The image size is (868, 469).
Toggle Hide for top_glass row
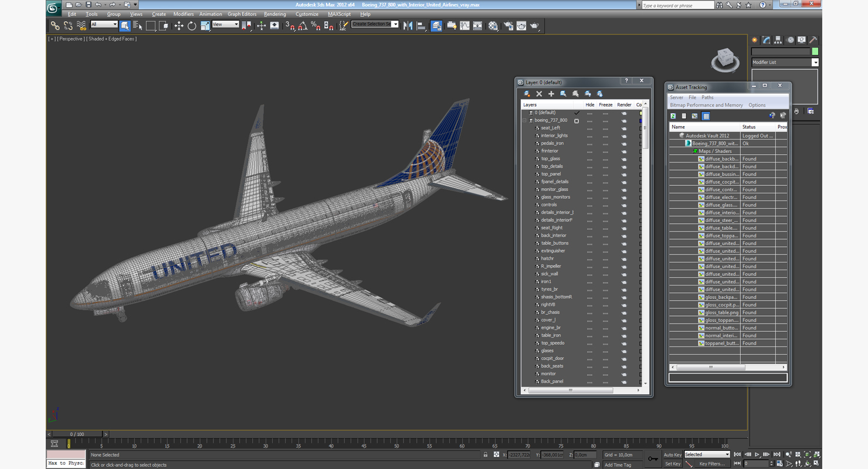click(x=589, y=159)
